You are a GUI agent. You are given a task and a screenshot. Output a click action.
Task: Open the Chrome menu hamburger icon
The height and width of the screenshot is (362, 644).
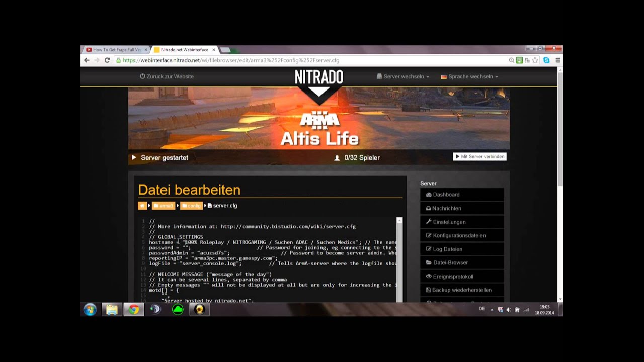(x=557, y=60)
